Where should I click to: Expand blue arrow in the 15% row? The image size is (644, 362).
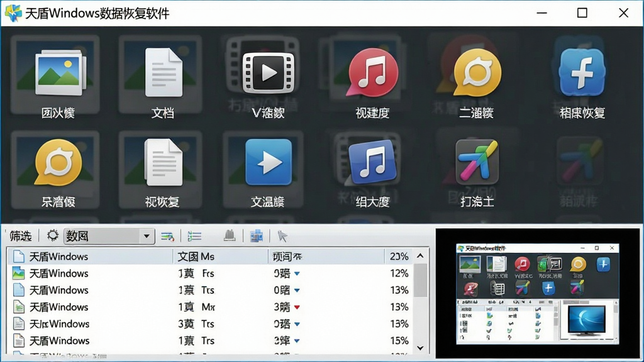pyautogui.click(x=297, y=341)
